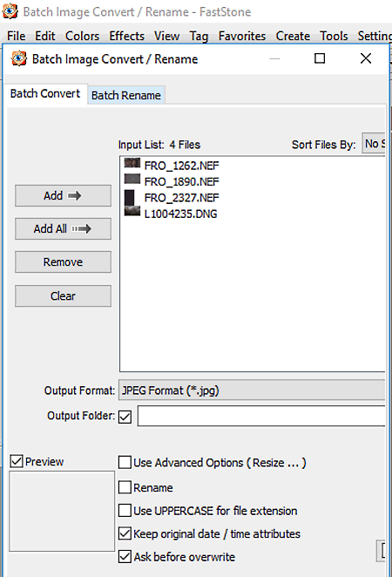Screen dimensions: 392x577
Task: Open the File menu
Action: tap(17, 36)
